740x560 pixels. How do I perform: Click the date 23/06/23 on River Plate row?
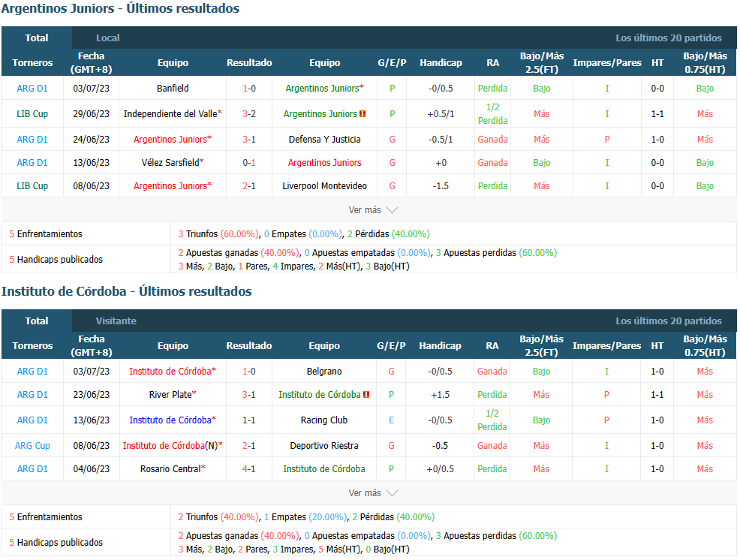(91, 395)
